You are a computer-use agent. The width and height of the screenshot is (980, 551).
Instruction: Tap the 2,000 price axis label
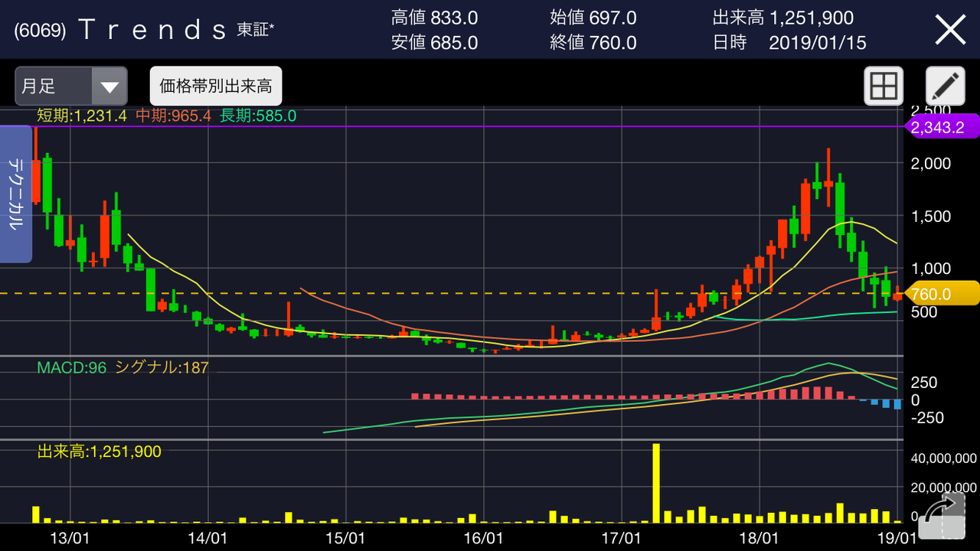[x=930, y=164]
